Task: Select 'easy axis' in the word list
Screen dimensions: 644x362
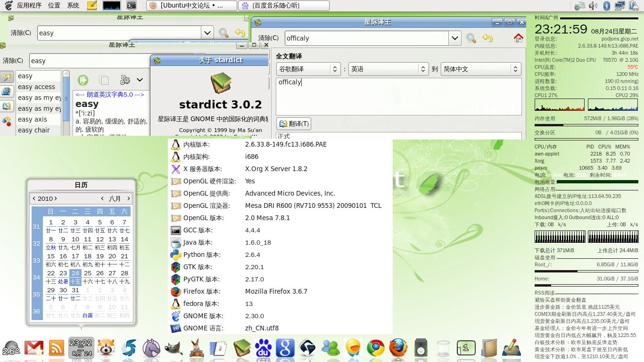Action: click(39, 119)
